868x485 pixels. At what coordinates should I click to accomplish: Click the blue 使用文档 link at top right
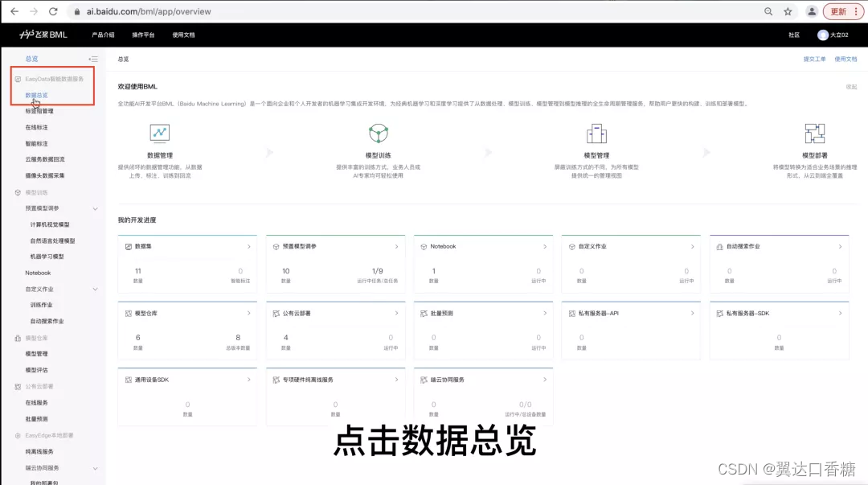(845, 60)
